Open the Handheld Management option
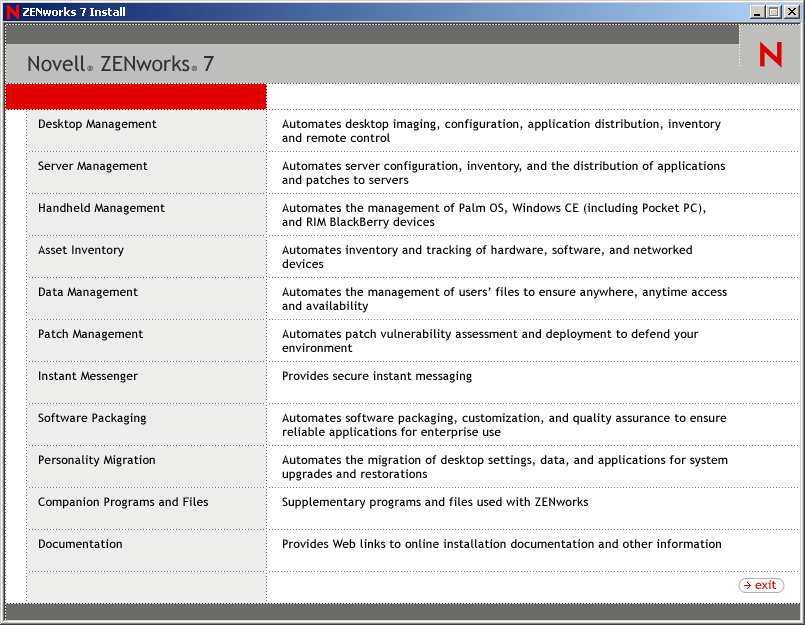The height and width of the screenshot is (625, 805). point(101,208)
